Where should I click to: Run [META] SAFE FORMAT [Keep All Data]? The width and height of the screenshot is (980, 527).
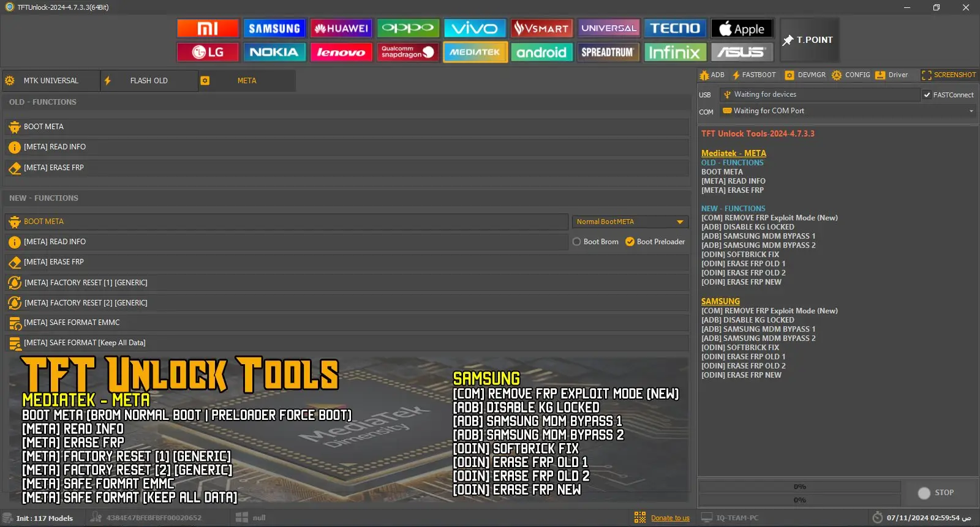click(347, 343)
